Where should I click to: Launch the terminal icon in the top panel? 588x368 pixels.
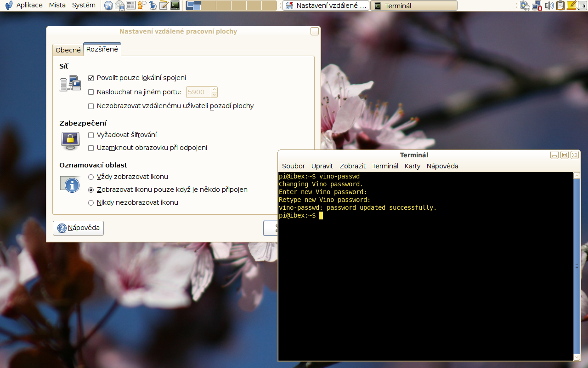[x=175, y=6]
